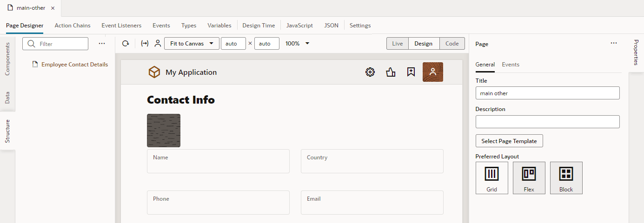644x223 pixels.
Task: Open the Events tab in top navigation
Action: pos(161,26)
